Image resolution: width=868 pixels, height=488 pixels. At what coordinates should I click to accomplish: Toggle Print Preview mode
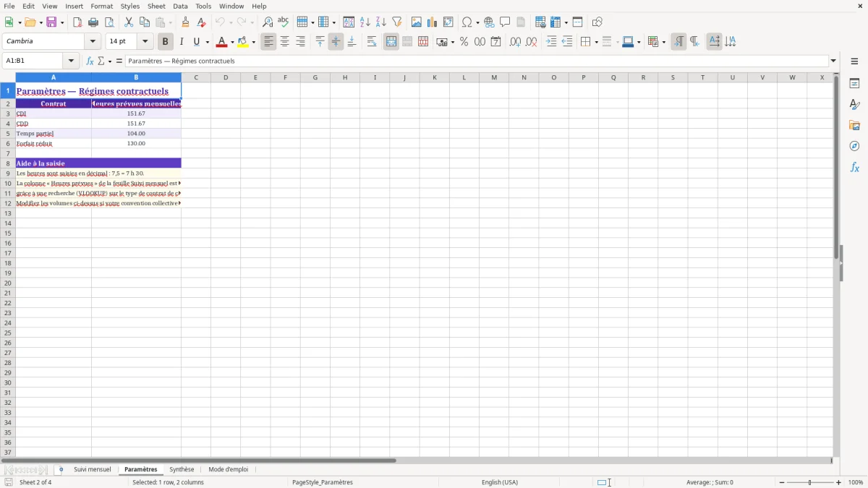109,22
